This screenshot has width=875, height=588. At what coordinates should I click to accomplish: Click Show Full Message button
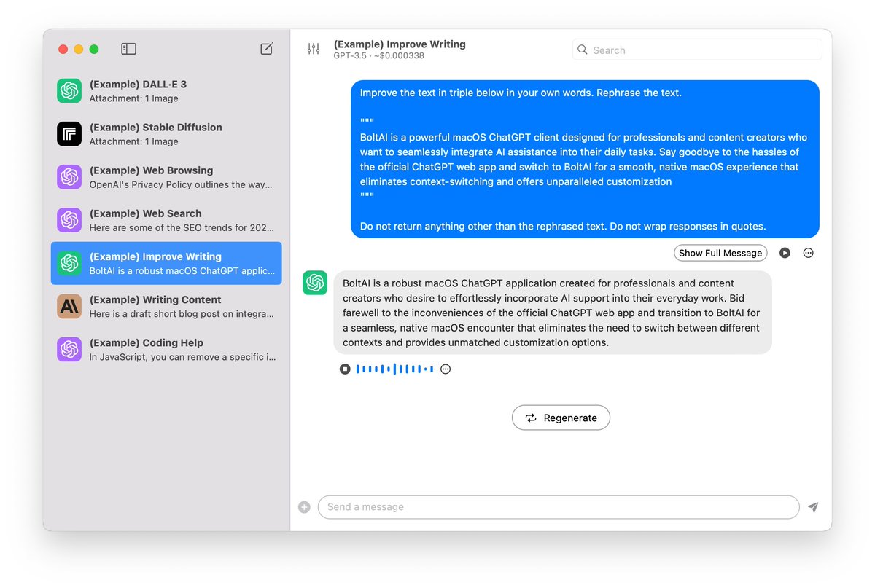click(x=720, y=253)
